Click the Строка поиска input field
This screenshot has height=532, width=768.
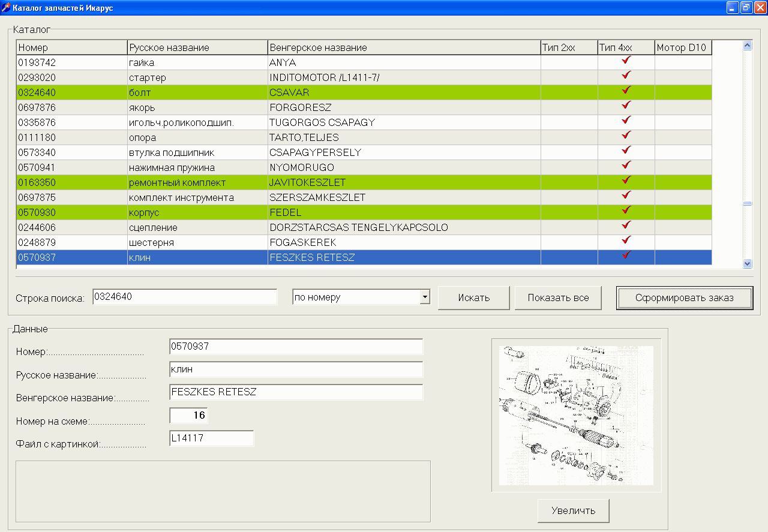coord(185,297)
